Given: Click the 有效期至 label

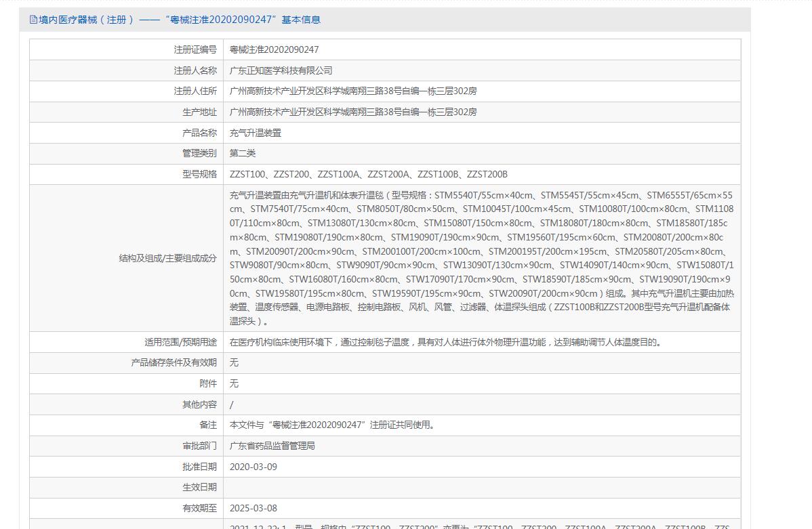Looking at the screenshot, I should click(x=199, y=508).
